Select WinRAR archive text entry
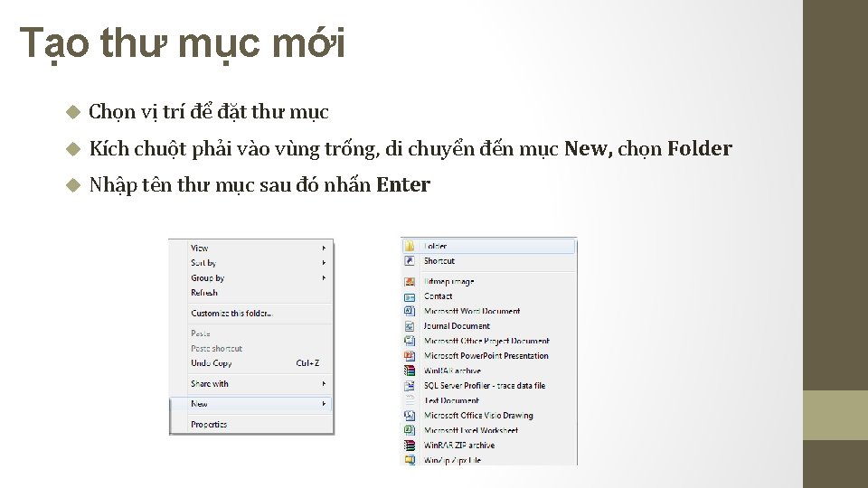This screenshot has height=488, width=868. 452,371
